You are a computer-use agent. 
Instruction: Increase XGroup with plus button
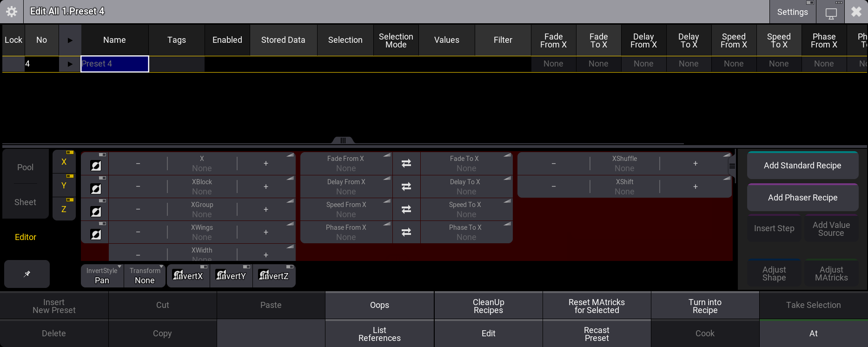266,209
